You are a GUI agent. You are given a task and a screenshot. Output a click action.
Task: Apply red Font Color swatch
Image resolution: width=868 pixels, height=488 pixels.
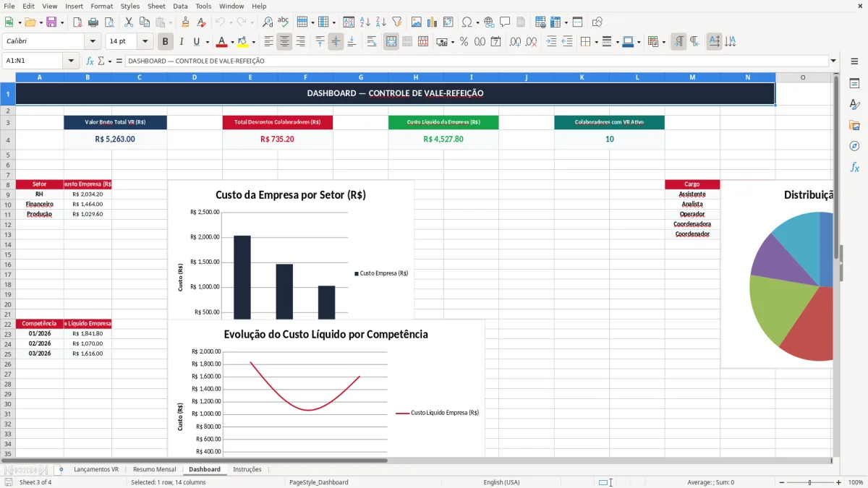pos(222,42)
